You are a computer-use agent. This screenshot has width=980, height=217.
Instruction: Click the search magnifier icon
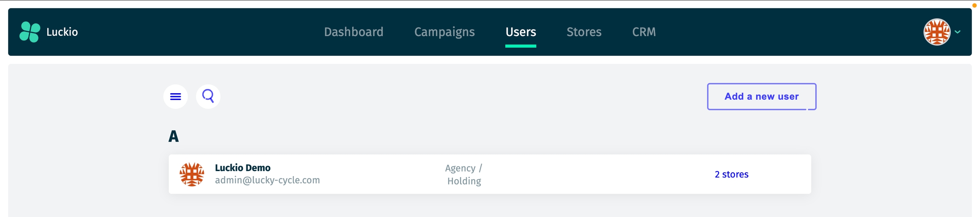point(208,97)
